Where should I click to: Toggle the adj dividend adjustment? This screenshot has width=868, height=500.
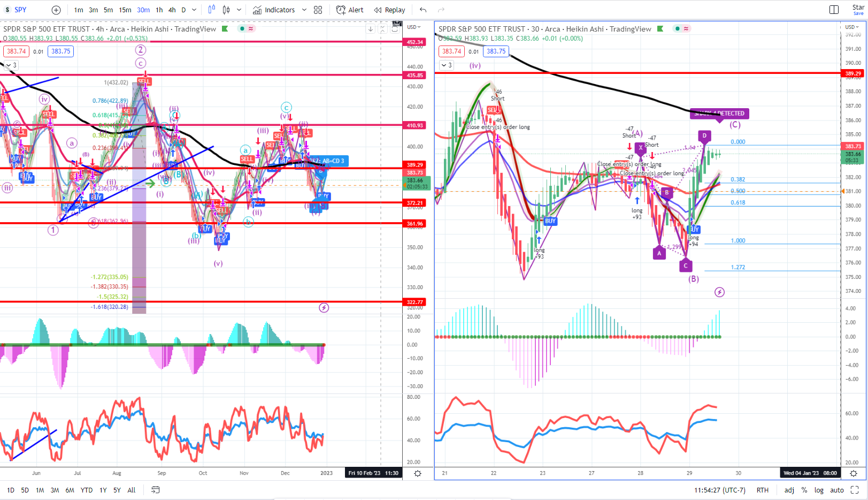click(789, 490)
